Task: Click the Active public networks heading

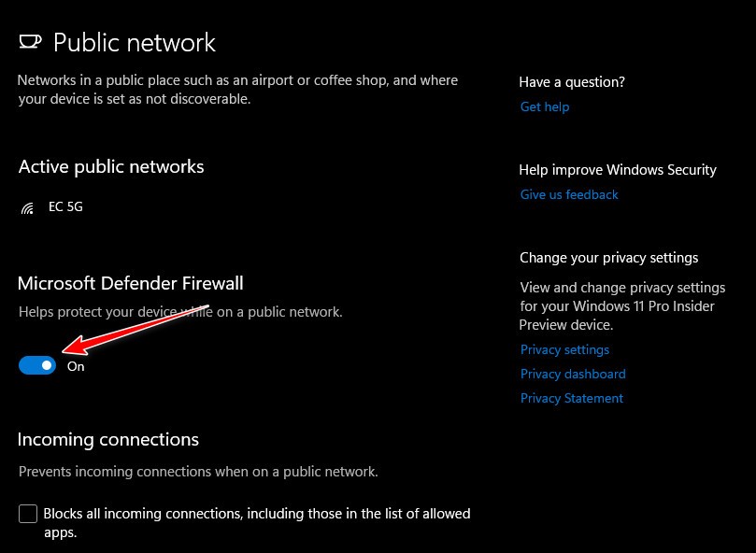Action: click(x=110, y=166)
